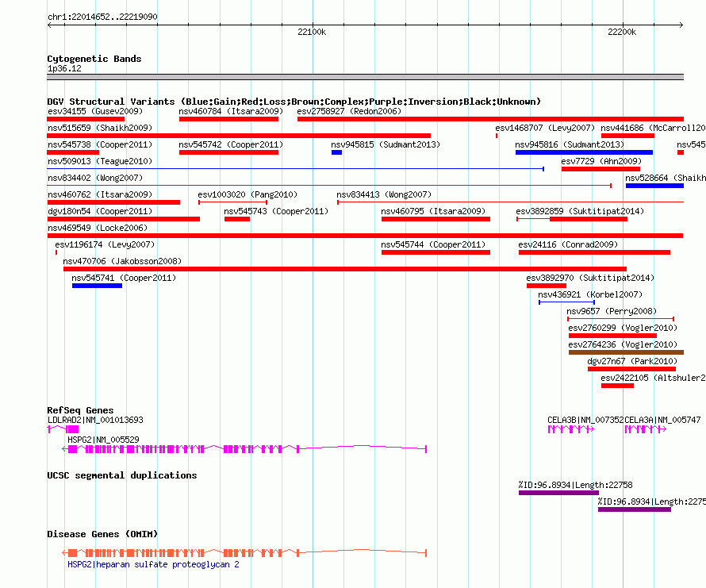Select nsv460762 (Itsara2009) label
Viewport: 706px width, 588px height.
(100, 194)
